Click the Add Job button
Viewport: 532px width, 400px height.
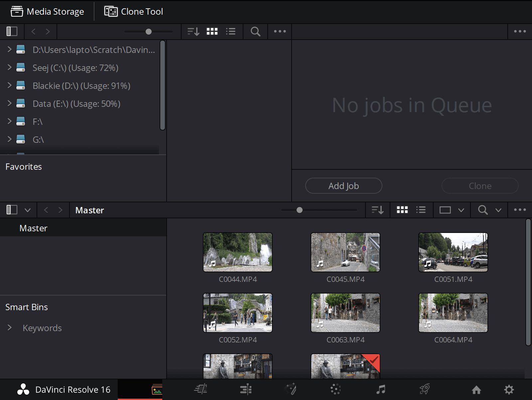click(343, 186)
